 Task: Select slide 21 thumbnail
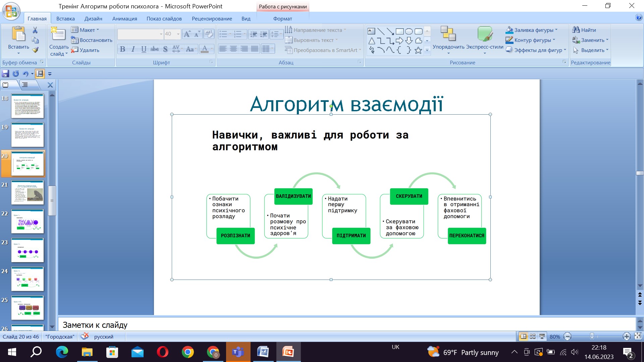28,192
